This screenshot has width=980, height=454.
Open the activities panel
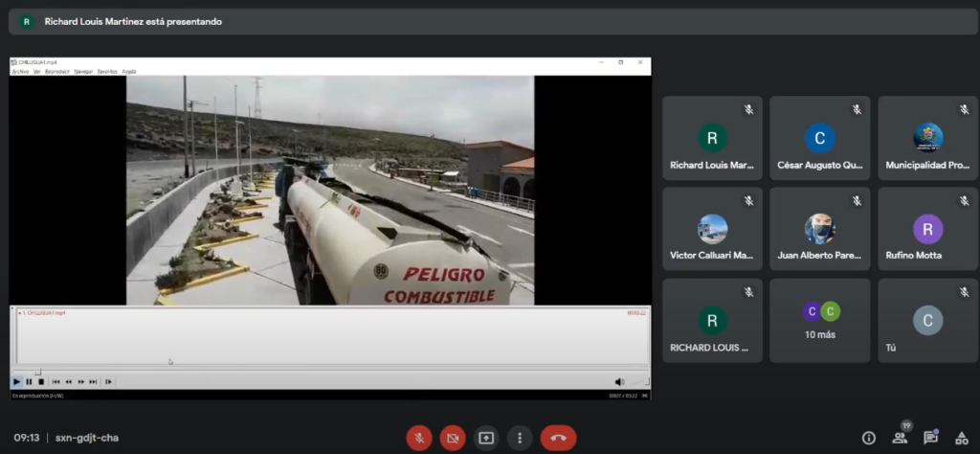pyautogui.click(x=960, y=438)
